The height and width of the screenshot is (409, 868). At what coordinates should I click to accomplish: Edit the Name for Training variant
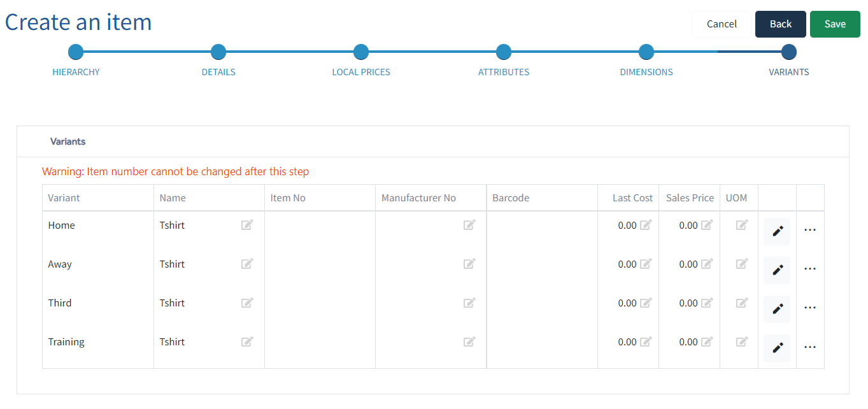(247, 341)
